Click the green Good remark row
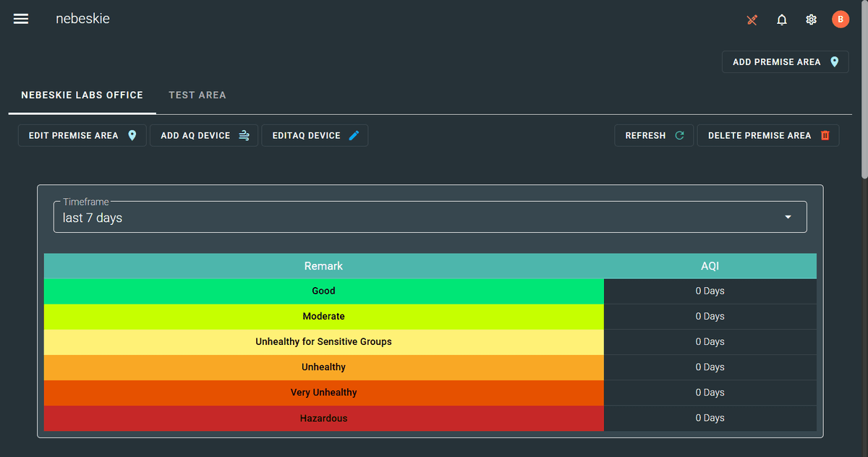 [x=323, y=291]
